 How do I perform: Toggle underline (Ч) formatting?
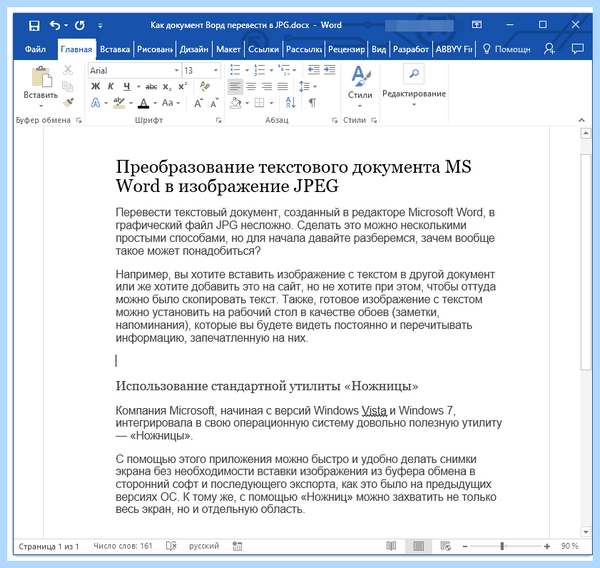(x=127, y=87)
